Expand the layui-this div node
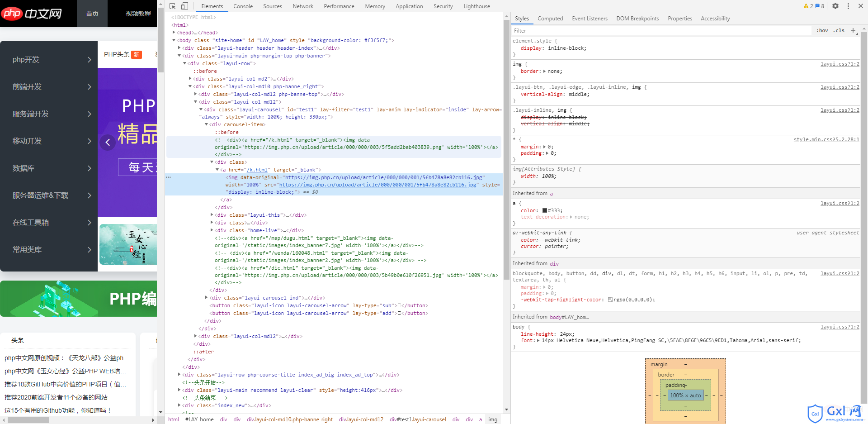 [212, 215]
